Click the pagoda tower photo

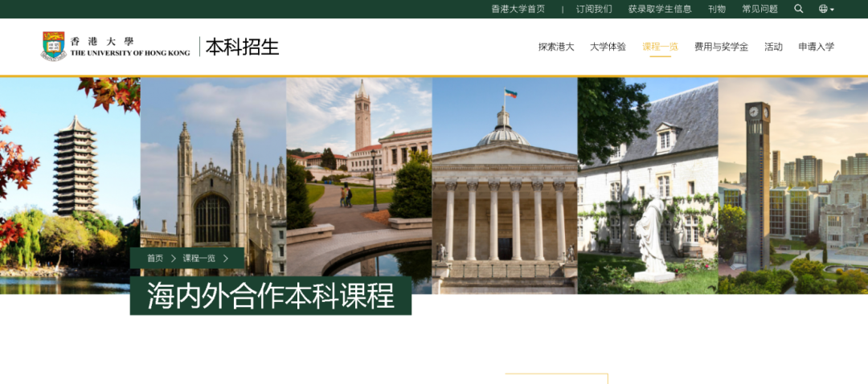point(70,186)
